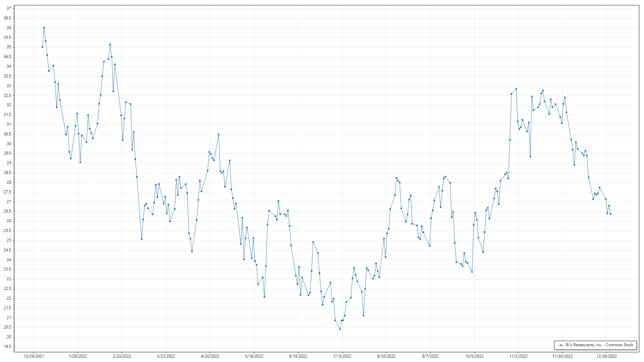Click the 12/29/2021 x-axis date label
Viewport: 644px width, 362px height.
coord(34,356)
